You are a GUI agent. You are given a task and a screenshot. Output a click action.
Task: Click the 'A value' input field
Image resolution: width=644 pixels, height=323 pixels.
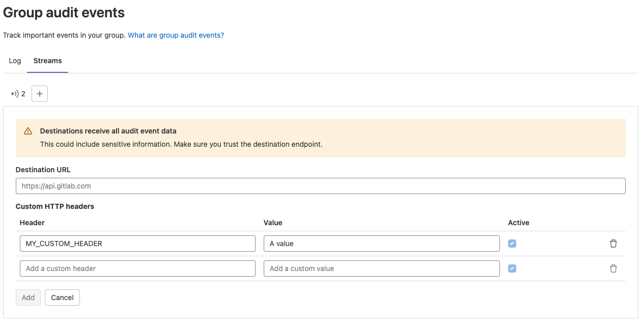[381, 244]
